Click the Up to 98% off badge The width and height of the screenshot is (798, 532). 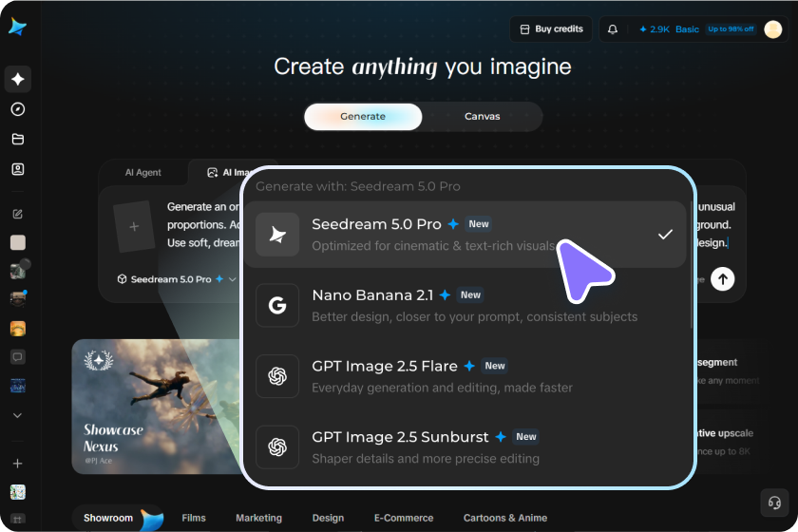(x=731, y=29)
